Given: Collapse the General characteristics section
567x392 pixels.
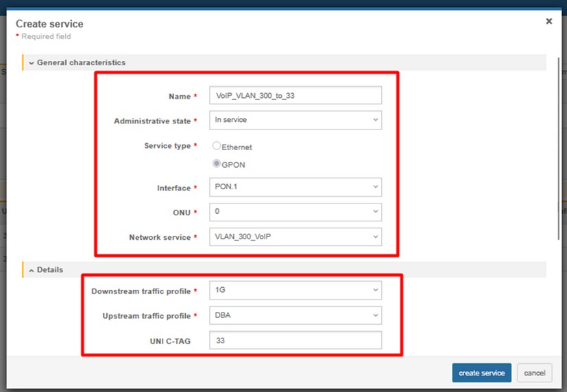Looking at the screenshot, I should pyautogui.click(x=32, y=63).
